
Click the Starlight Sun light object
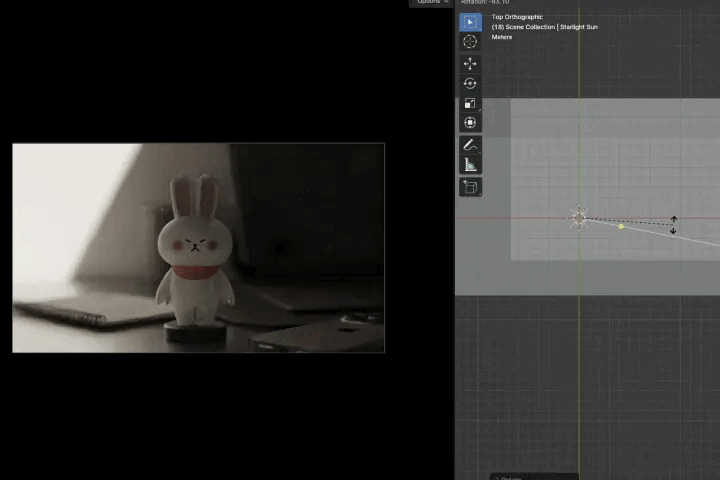[579, 218]
